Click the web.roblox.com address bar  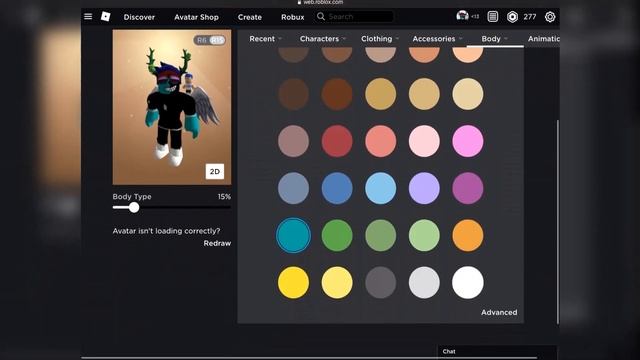pyautogui.click(x=320, y=2)
